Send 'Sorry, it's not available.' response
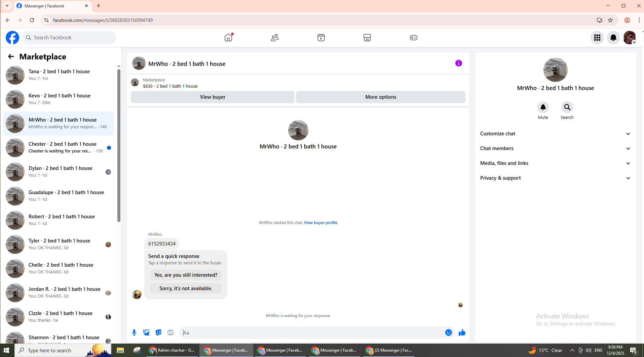 tap(186, 288)
